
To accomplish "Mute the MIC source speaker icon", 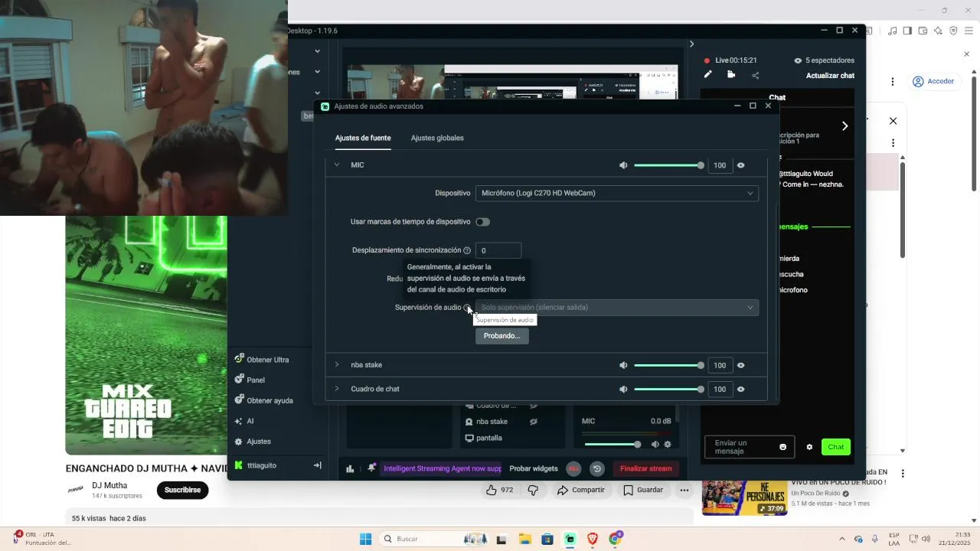I will pyautogui.click(x=623, y=165).
